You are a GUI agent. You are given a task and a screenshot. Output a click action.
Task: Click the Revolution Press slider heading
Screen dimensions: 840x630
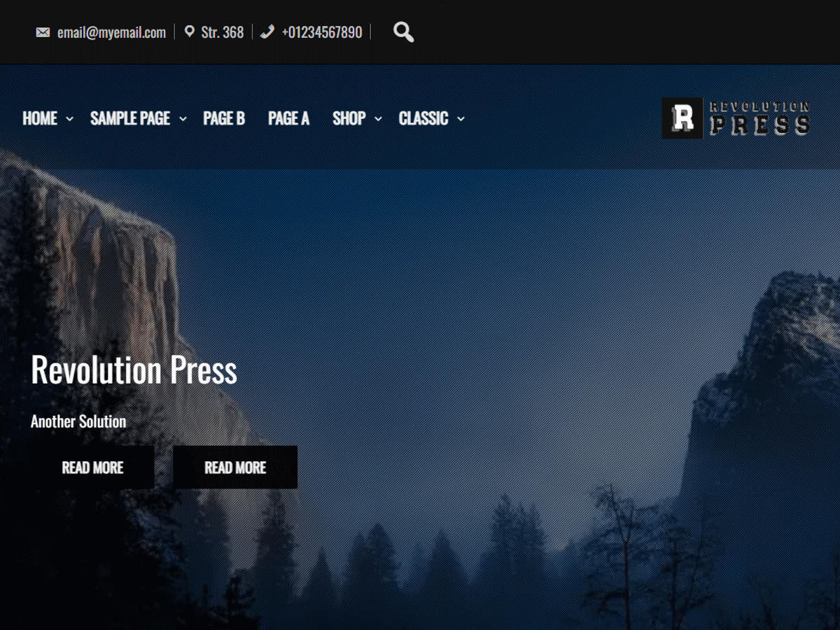pos(134,370)
